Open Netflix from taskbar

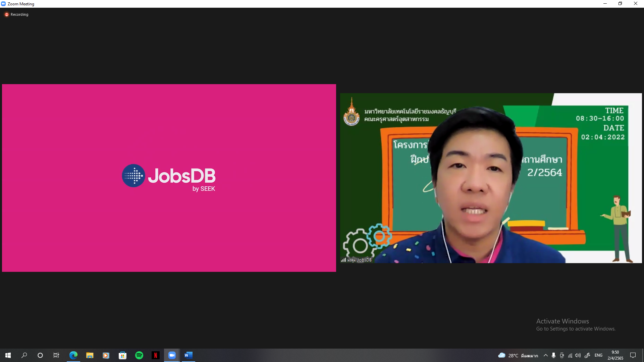pos(155,355)
